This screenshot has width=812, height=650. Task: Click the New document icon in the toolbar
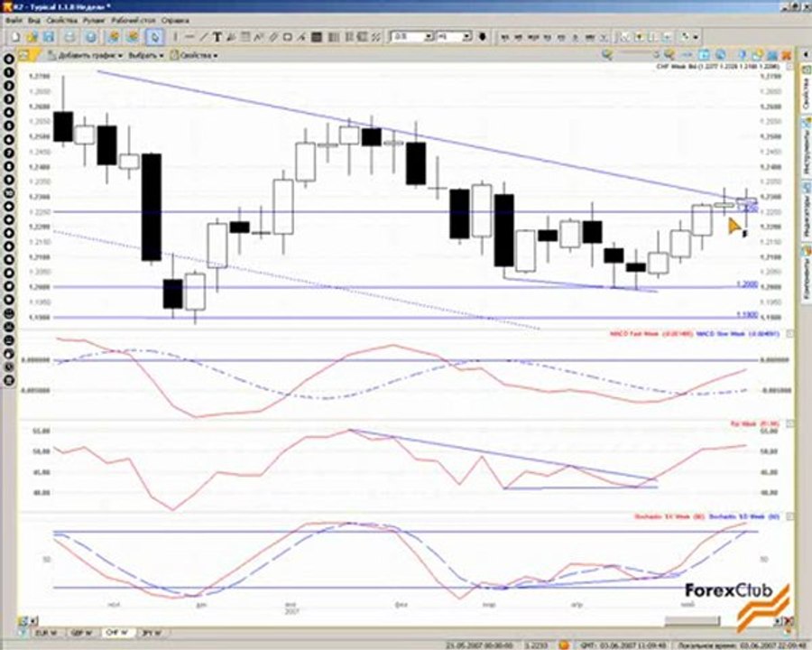tap(15, 37)
